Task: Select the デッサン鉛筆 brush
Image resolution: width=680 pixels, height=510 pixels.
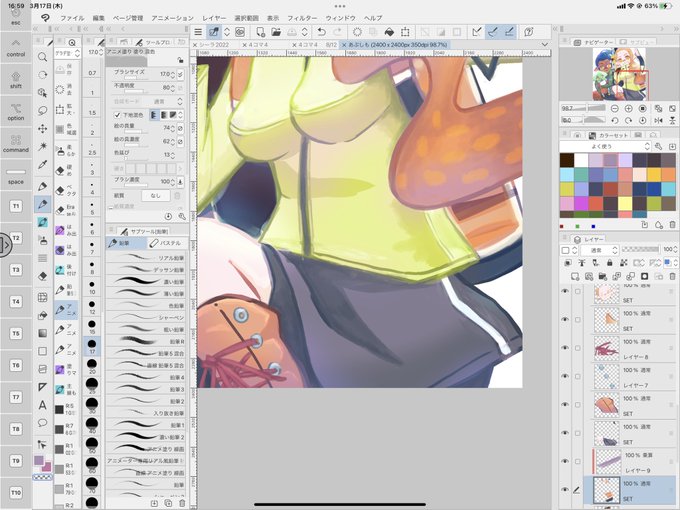Action: 146,269
